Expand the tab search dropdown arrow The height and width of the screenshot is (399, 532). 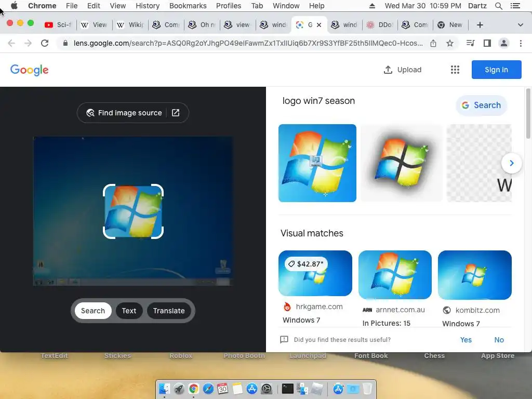tap(521, 25)
